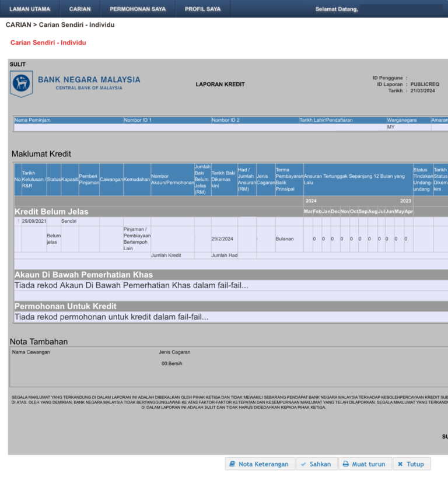The height and width of the screenshot is (480, 448).
Task: Click the Selamat Datang welcome text
Action: click(x=337, y=9)
